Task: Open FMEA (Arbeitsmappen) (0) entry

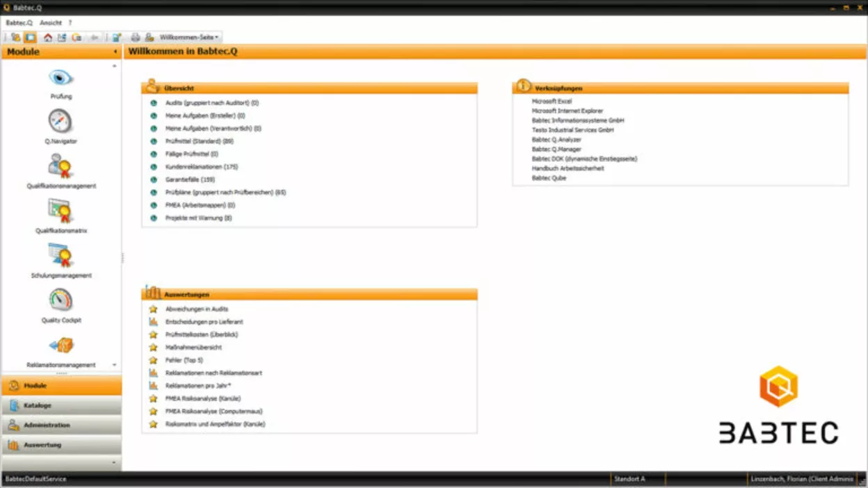Action: point(200,205)
